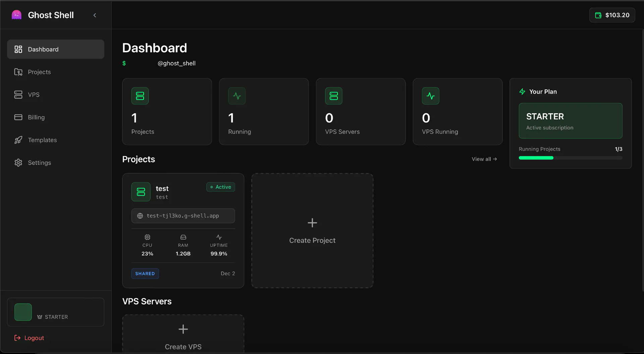Collapse the sidebar with the chevron arrow
The width and height of the screenshot is (644, 354).
click(95, 15)
